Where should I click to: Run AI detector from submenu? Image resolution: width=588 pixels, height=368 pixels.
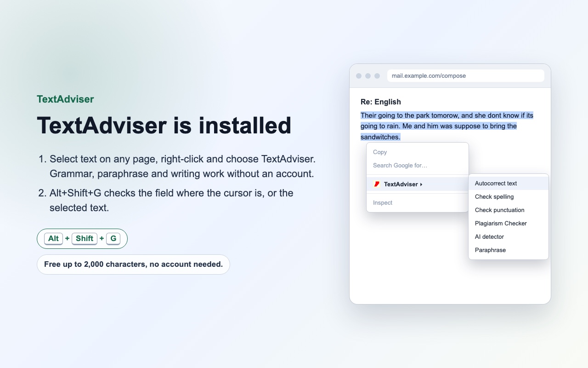click(x=509, y=236)
